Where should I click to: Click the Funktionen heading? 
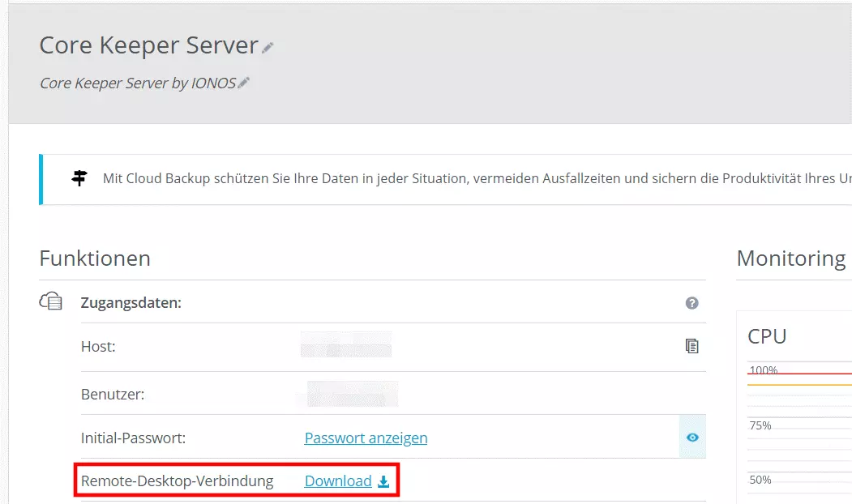[x=95, y=258]
